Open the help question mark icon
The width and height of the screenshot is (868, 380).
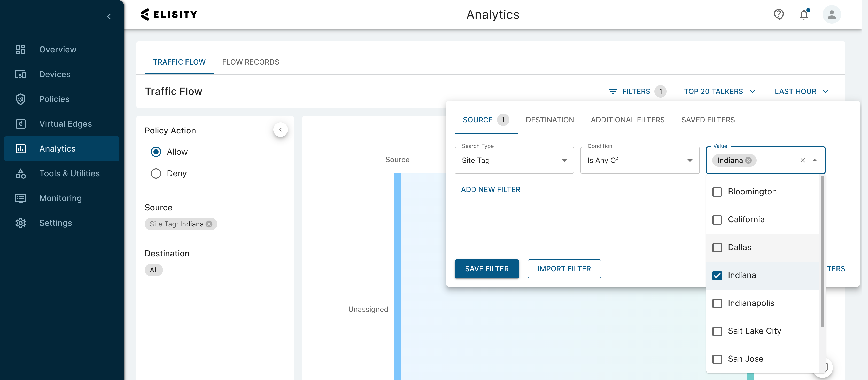[778, 14]
